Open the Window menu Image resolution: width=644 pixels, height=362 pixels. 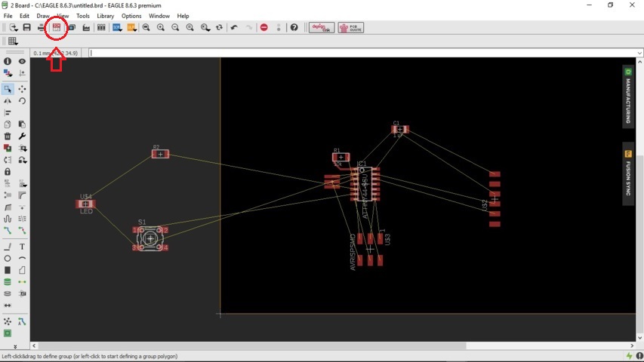click(159, 16)
